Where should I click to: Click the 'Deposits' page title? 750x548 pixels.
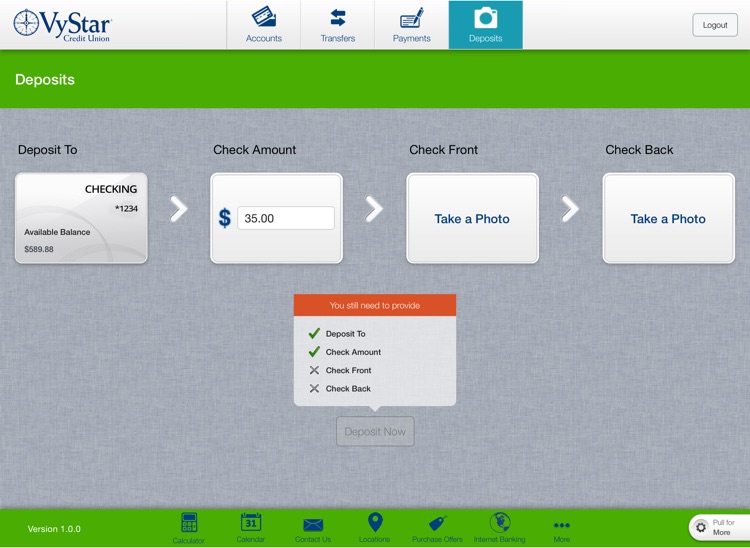[45, 79]
